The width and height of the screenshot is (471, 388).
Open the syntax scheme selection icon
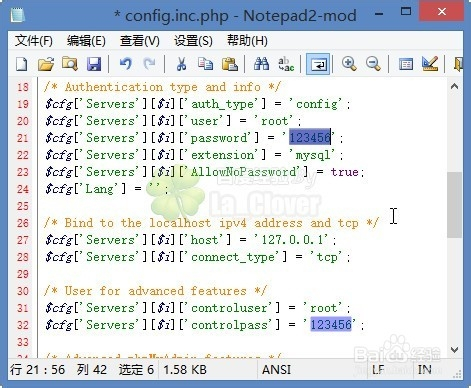pos(406,64)
